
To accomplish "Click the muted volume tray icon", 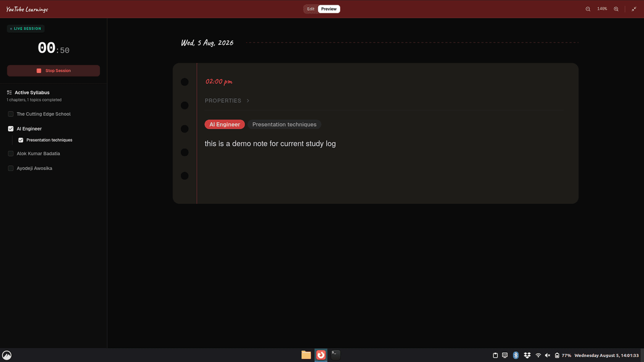I will pos(547,356).
